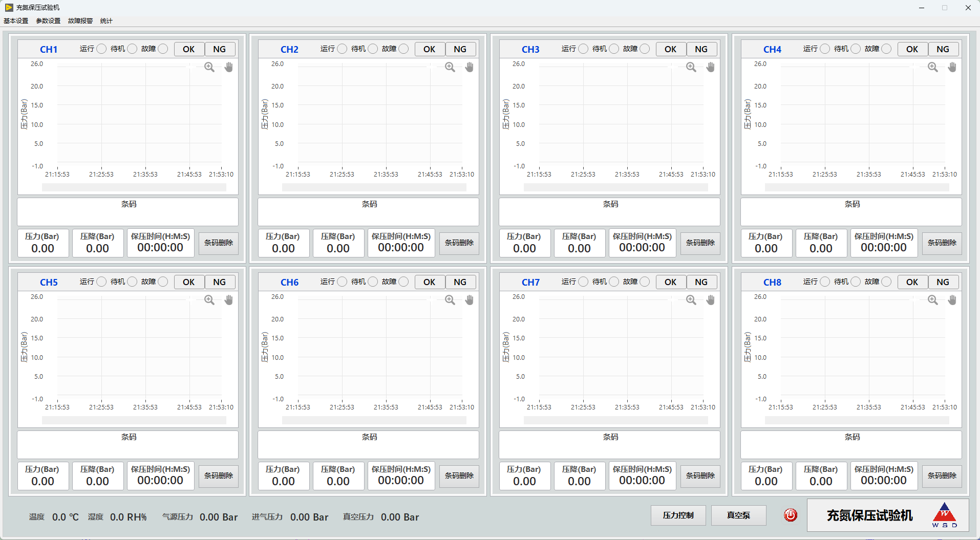The image size is (980, 540).
Task: Open the 参数设置 menu
Action: (48, 21)
